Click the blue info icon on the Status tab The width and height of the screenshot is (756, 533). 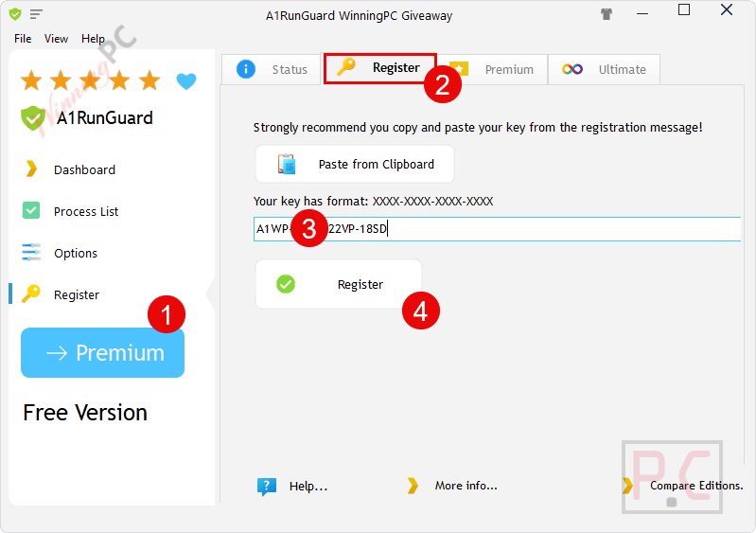pyautogui.click(x=246, y=69)
